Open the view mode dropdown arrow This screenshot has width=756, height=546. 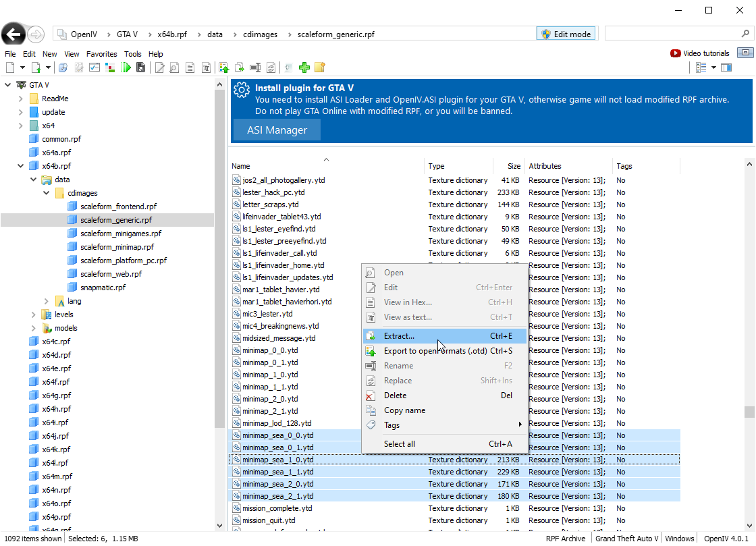[713, 67]
